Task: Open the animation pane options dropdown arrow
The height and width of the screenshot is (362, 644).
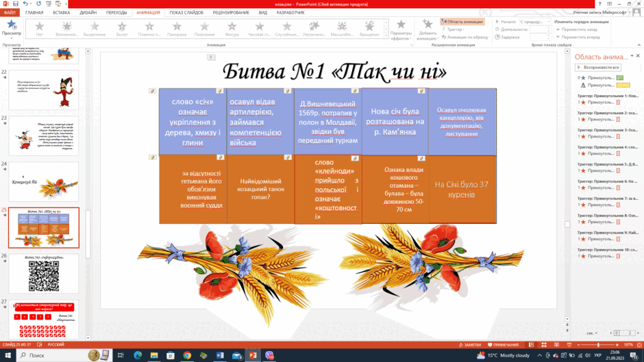Action: click(x=632, y=56)
